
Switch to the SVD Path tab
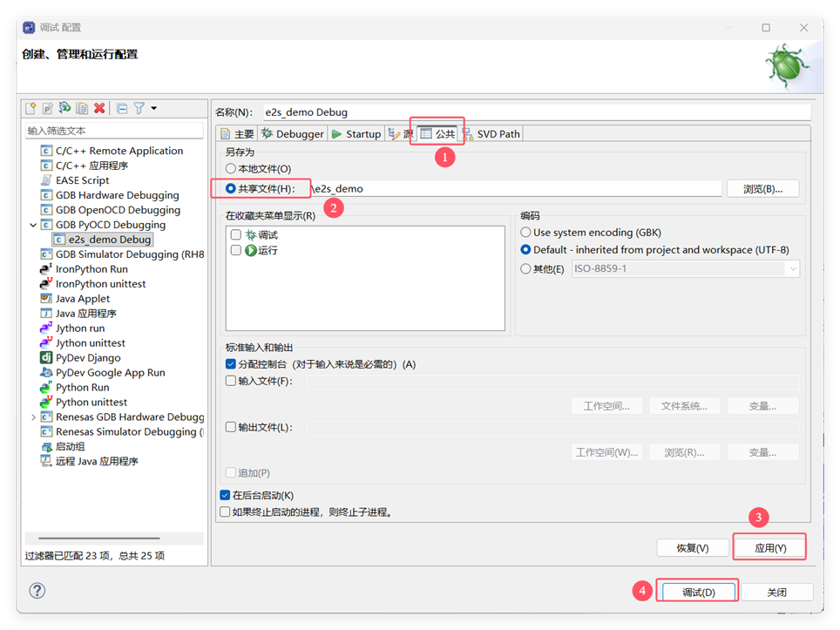point(491,134)
